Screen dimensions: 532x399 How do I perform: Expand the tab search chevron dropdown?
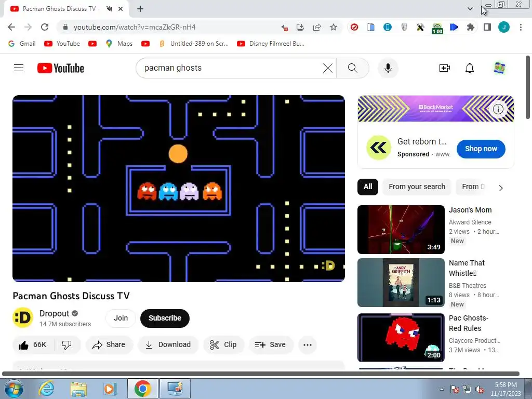point(470,9)
